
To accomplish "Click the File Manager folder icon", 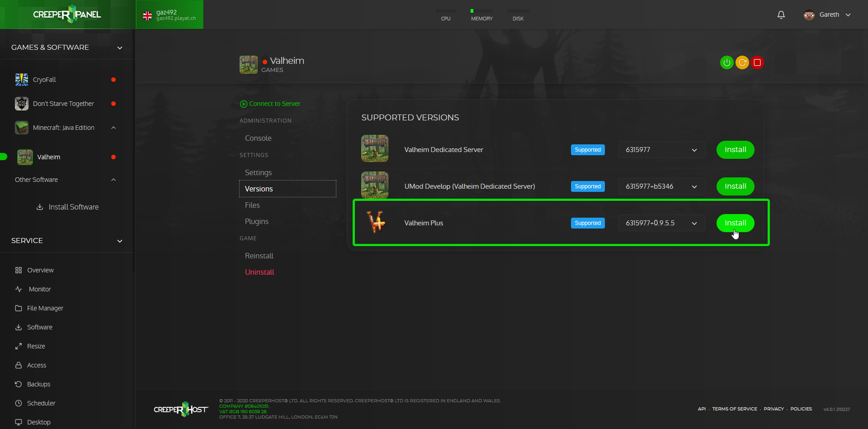I will click(19, 308).
